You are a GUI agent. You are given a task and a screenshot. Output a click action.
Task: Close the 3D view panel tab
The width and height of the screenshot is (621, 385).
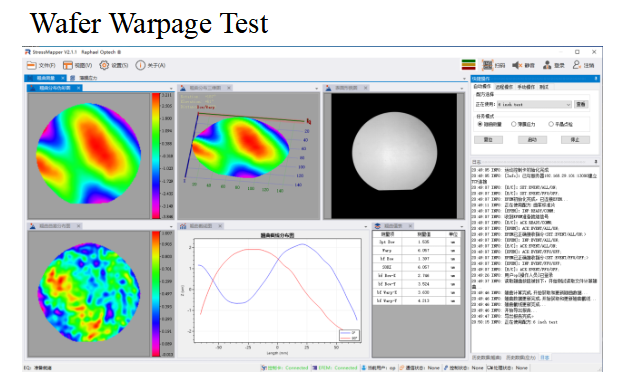229,88
